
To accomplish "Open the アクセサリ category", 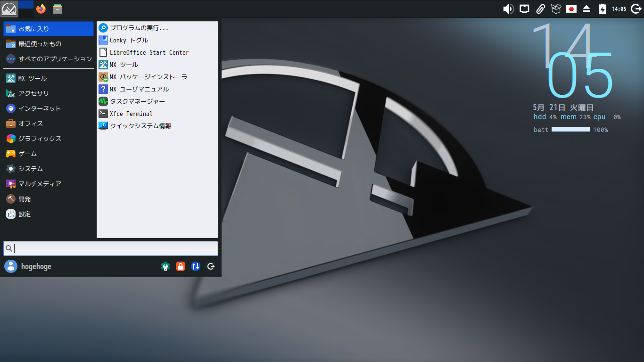I will 49,93.
